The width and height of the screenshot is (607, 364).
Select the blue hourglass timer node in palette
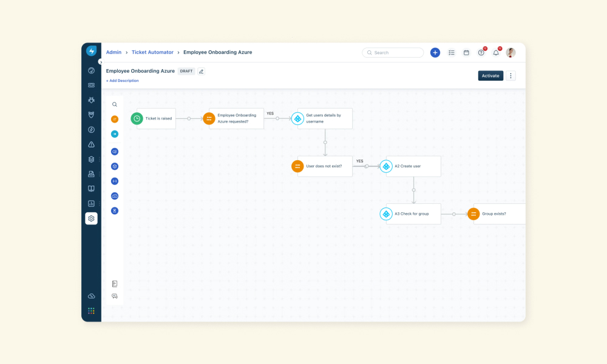(115, 211)
